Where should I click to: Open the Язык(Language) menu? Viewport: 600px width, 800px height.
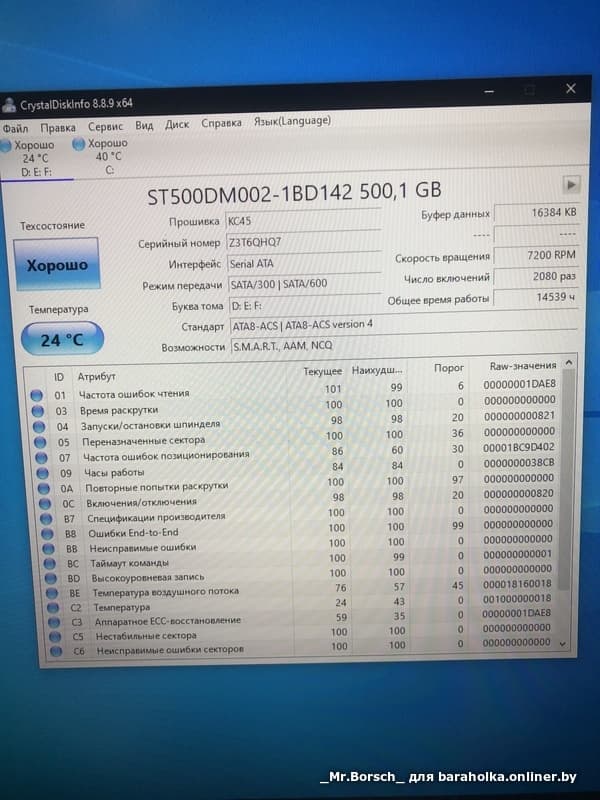coord(292,121)
